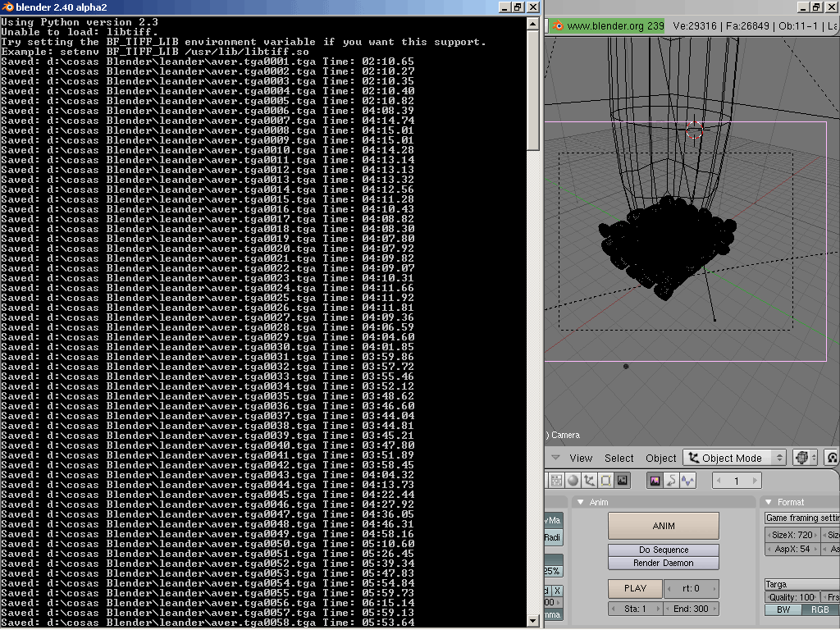Click the console vertical scrollbar thumb
Image resolution: width=840 pixels, height=630 pixels.
[533, 90]
